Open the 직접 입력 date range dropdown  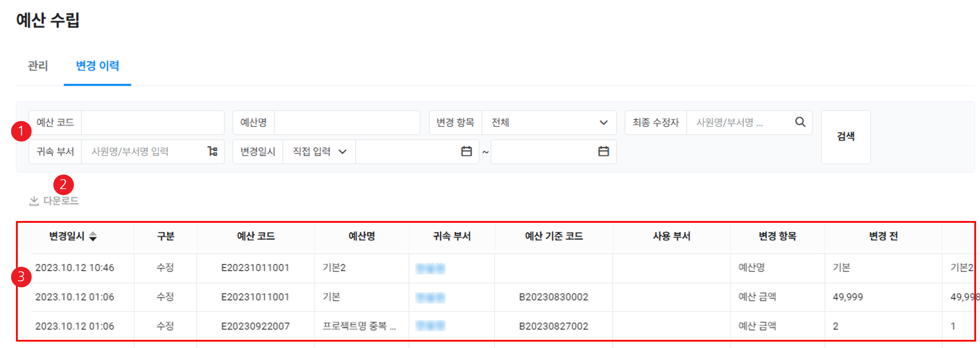tap(319, 151)
